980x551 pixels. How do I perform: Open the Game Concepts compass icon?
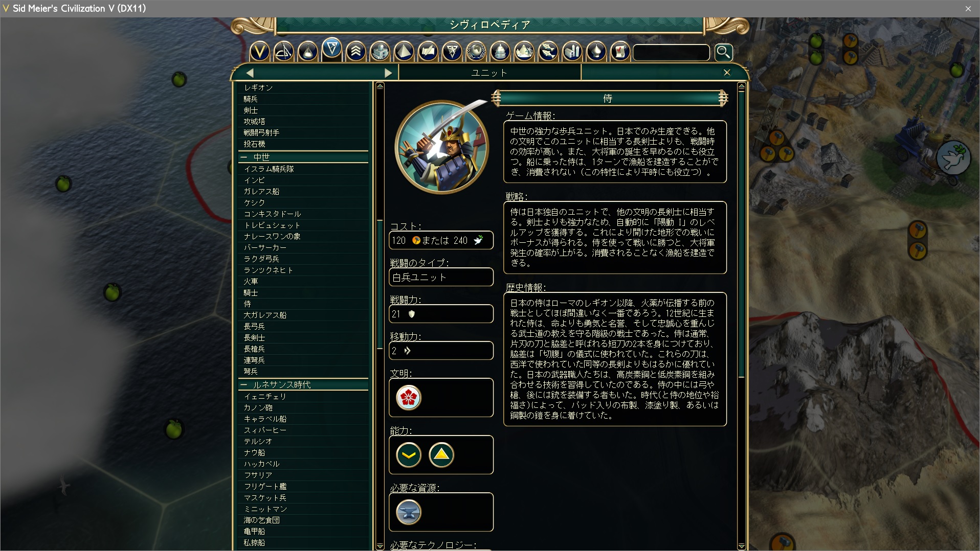click(x=283, y=51)
